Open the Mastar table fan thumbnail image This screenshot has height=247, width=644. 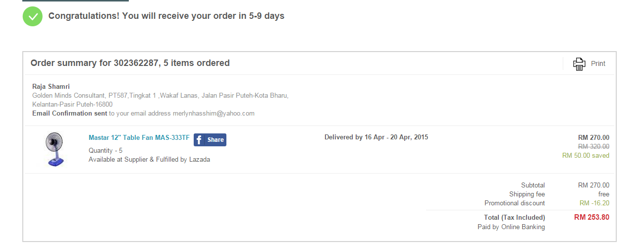pos(55,149)
